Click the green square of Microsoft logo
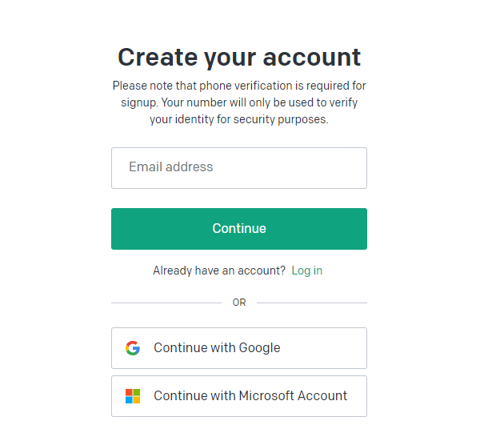The height and width of the screenshot is (441, 504). 137,392
